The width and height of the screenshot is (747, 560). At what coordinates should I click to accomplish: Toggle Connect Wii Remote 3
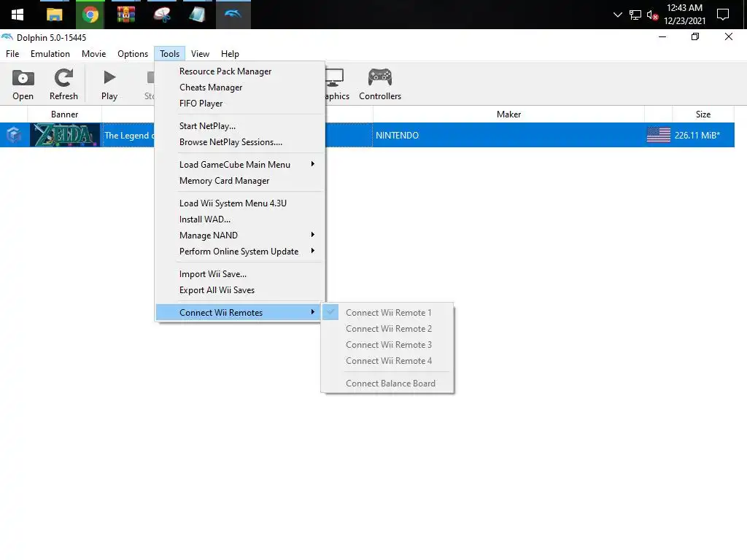click(388, 345)
